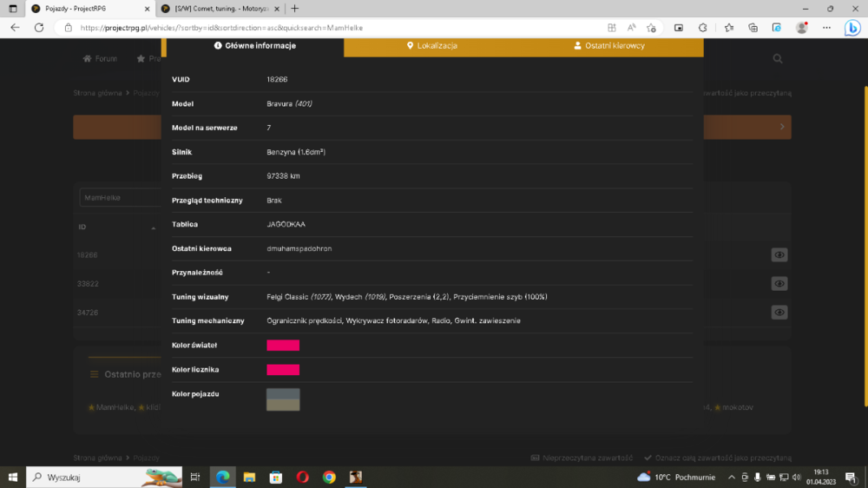
Task: Click the MamHelke quick search field
Action: tap(121, 198)
